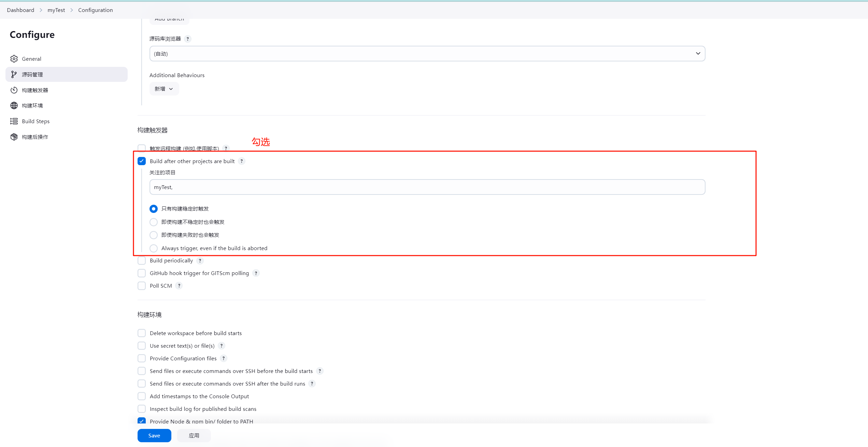The height and width of the screenshot is (447, 868).
Task: Open help for 源码库浏览器
Action: pyautogui.click(x=188, y=39)
